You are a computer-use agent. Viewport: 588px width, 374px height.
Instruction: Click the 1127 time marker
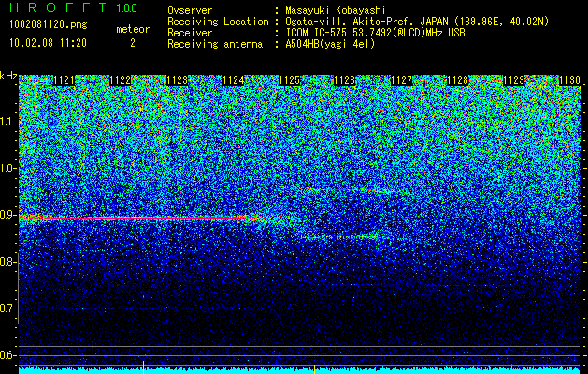tap(401, 80)
